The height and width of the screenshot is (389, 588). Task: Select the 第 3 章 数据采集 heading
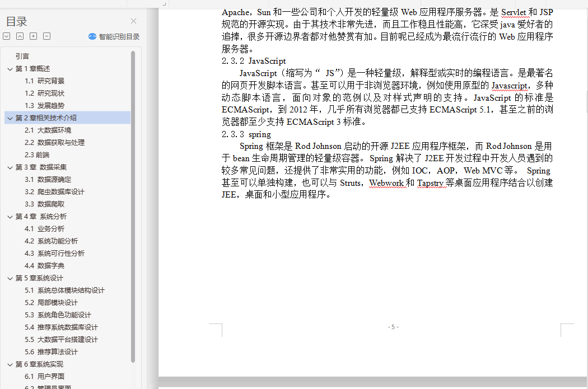click(x=41, y=167)
